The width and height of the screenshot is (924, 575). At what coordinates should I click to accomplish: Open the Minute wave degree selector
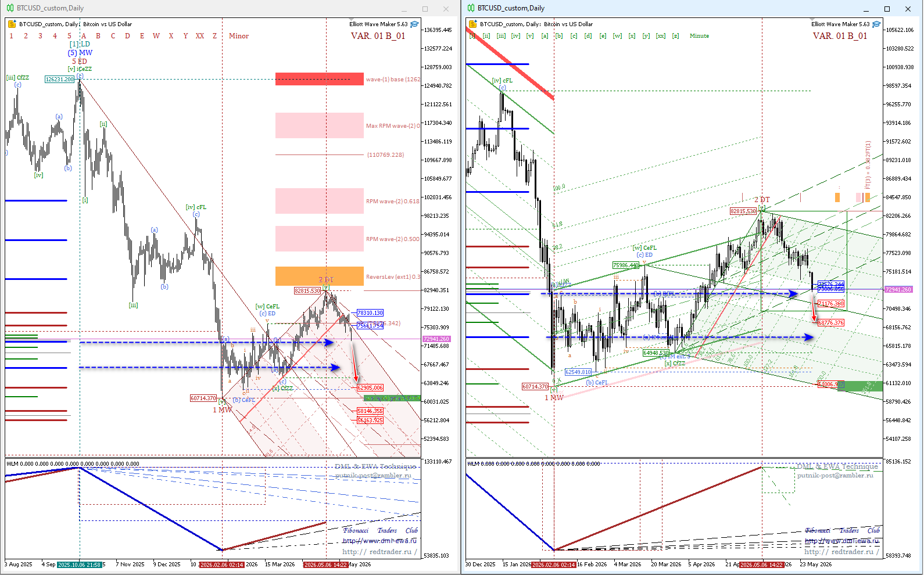(699, 36)
